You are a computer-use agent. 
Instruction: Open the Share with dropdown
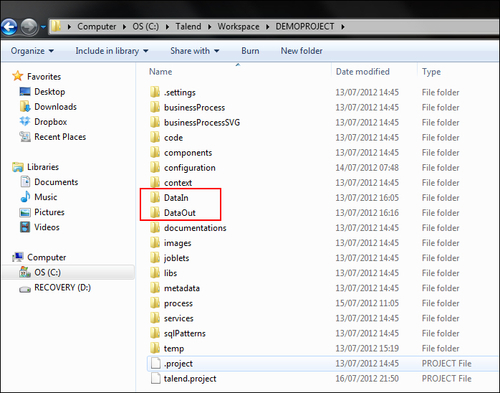pyautogui.click(x=195, y=51)
